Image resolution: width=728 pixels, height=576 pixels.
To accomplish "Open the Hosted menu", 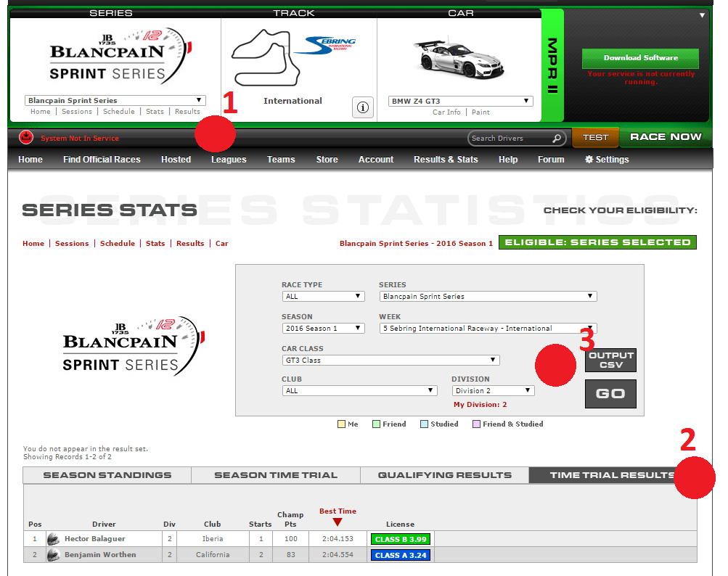I will 176,159.
